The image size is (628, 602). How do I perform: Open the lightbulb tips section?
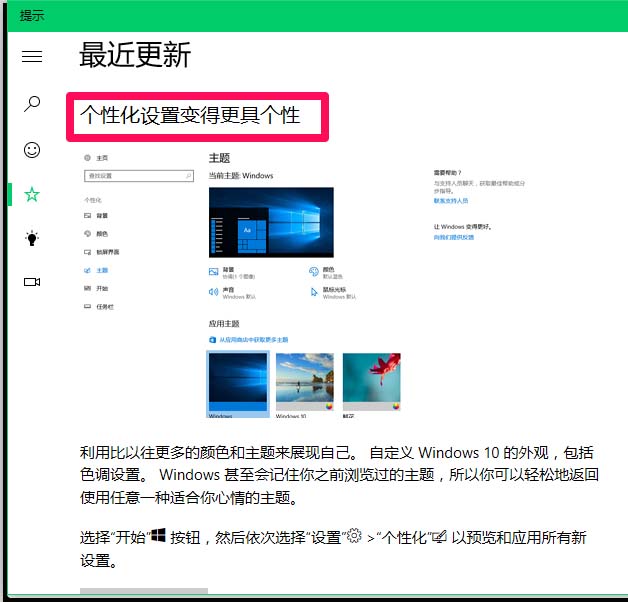32,238
